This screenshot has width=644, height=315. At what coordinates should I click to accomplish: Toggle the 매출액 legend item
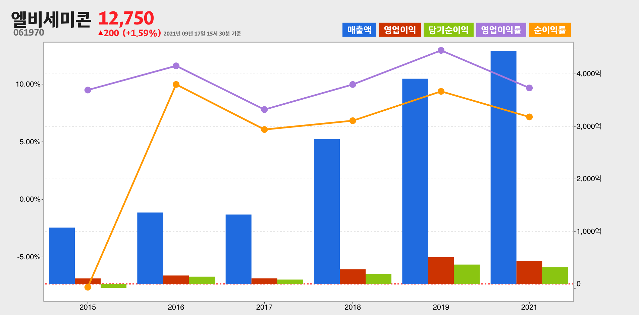(x=359, y=30)
